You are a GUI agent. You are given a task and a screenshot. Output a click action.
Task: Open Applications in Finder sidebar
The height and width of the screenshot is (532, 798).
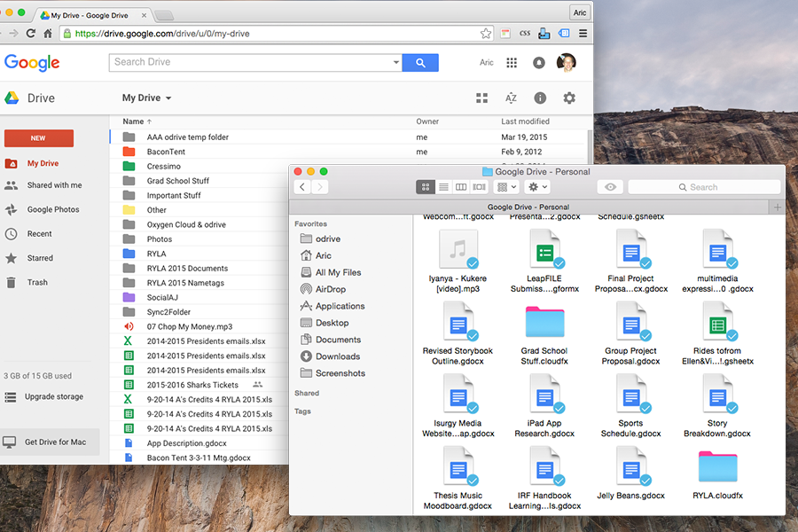coord(340,306)
